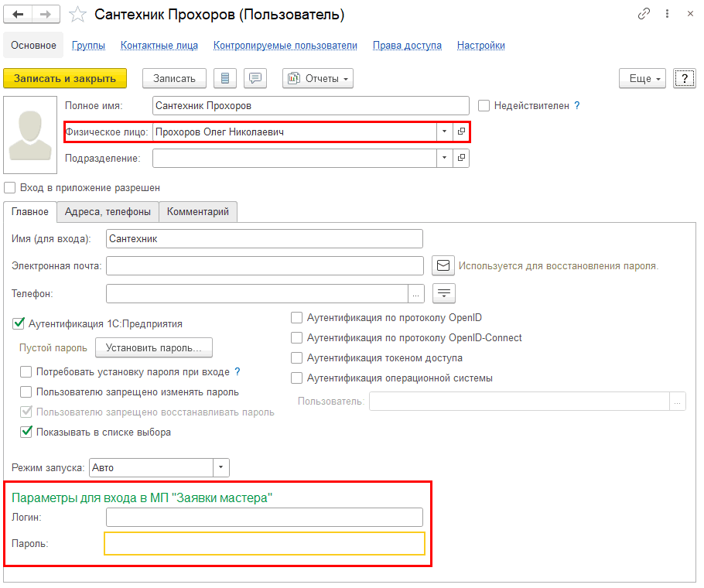Uncheck Показывать в списке выбора
This screenshot has height=588, width=704.
click(26, 432)
